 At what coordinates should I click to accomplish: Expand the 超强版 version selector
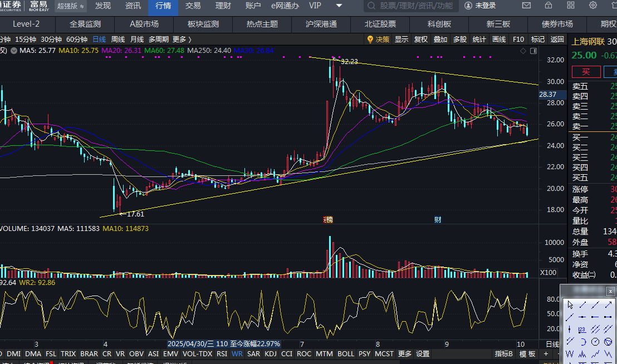coord(71,6)
